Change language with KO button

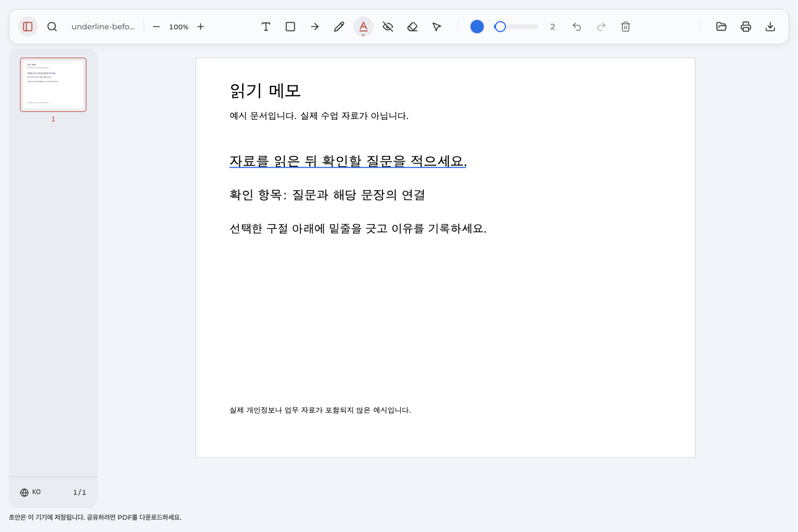coord(30,492)
